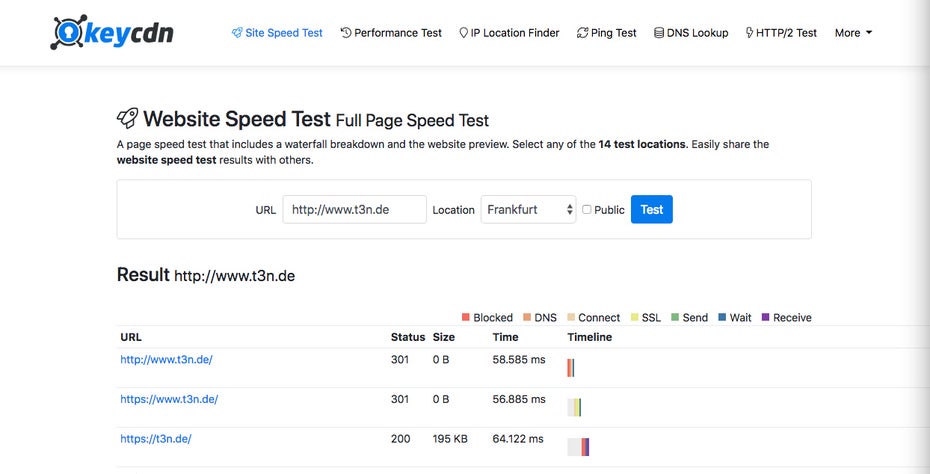Click the KeyCDN logo
The image size is (930, 474).
point(112,32)
